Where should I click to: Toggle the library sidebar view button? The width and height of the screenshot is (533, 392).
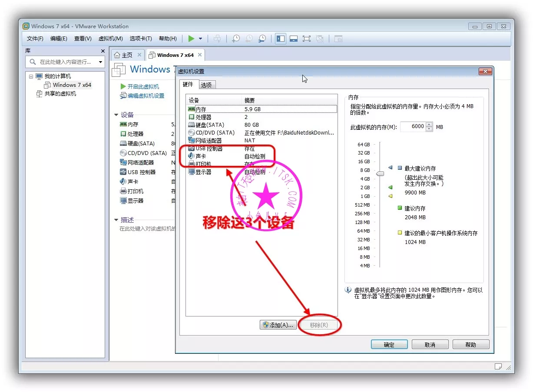281,39
